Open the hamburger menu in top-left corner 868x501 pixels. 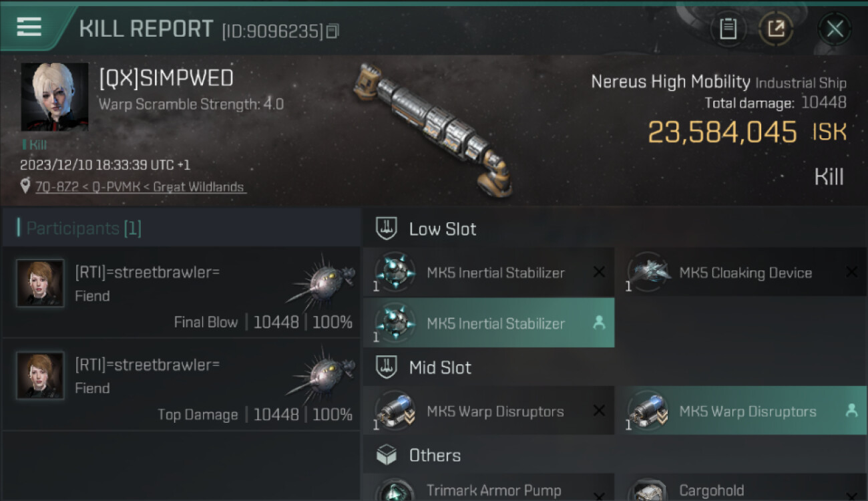[x=29, y=27]
